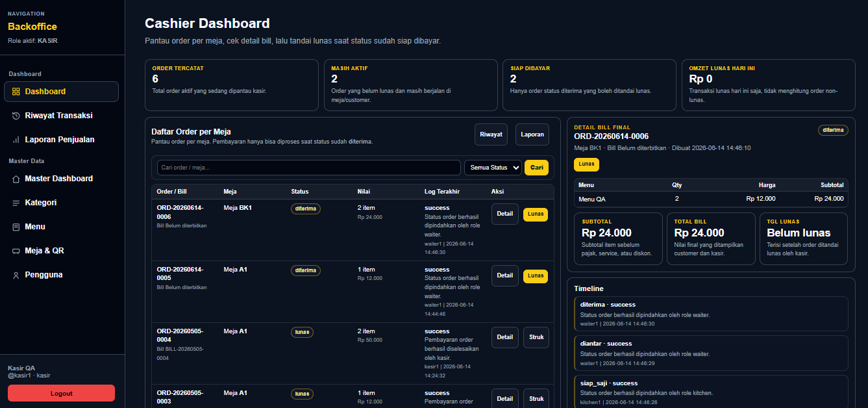Click the Menu QA row in bill table
Viewport: 868px width, 408px height.
click(x=711, y=199)
